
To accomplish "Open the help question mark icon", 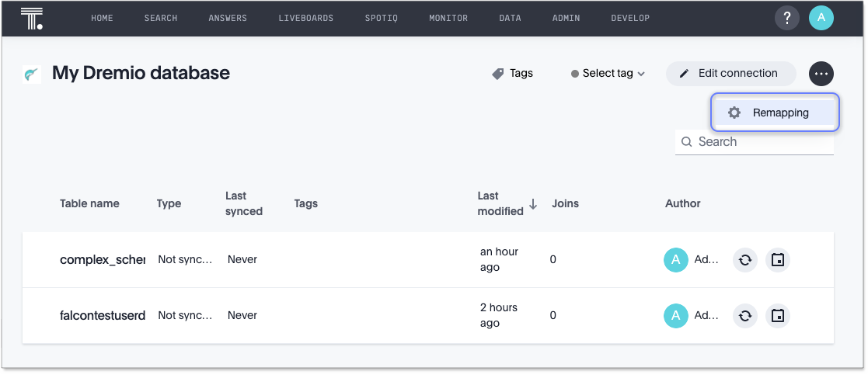I will [786, 19].
